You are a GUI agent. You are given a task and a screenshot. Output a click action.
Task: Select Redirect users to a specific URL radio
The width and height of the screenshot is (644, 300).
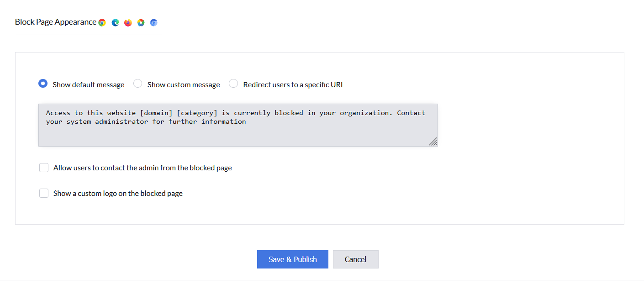(233, 84)
